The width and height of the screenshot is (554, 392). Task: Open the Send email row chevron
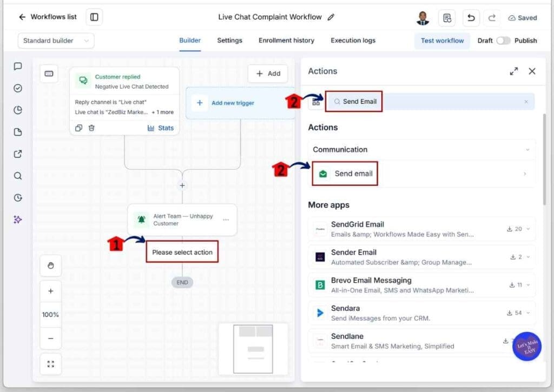point(525,174)
